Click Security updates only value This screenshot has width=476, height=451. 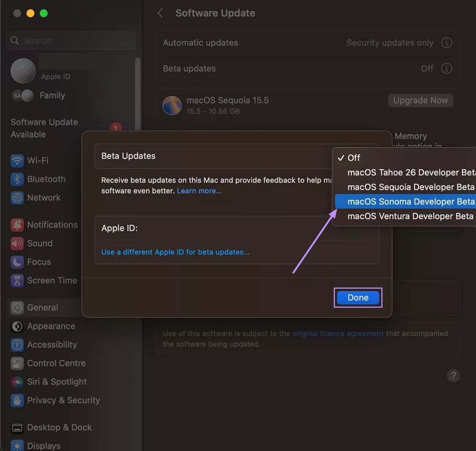pos(390,43)
